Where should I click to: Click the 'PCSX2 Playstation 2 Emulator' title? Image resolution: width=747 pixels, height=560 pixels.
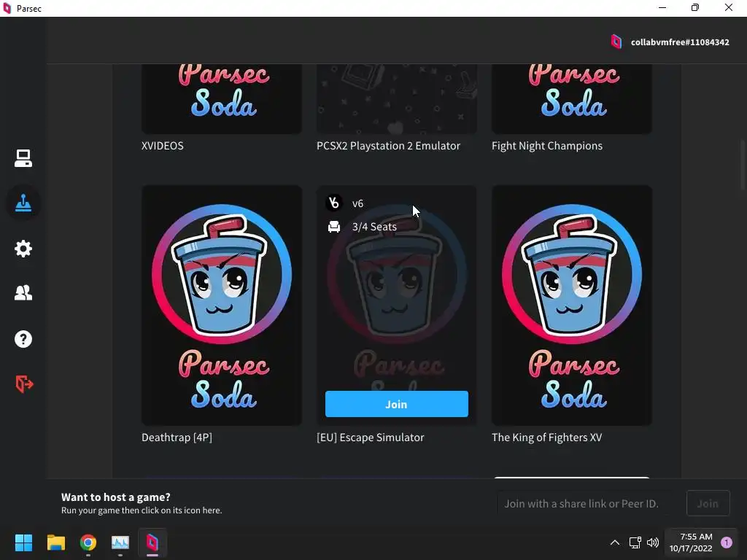tap(388, 146)
